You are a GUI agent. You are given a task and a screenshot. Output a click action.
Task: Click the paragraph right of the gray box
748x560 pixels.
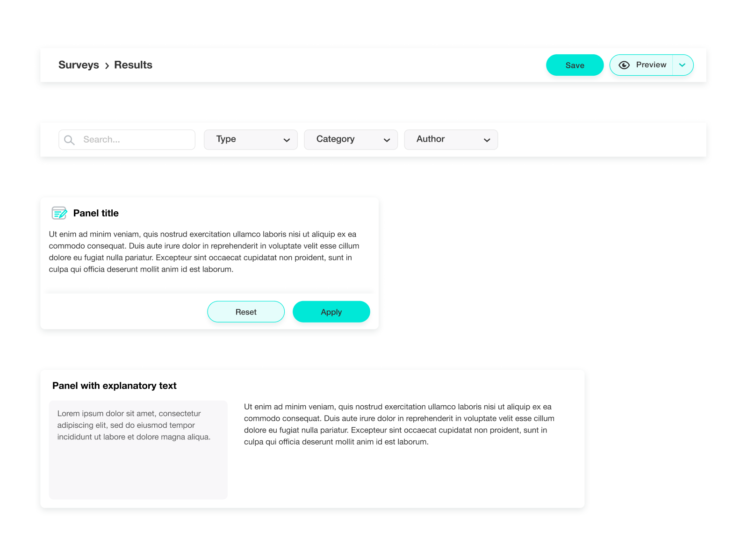click(x=399, y=424)
